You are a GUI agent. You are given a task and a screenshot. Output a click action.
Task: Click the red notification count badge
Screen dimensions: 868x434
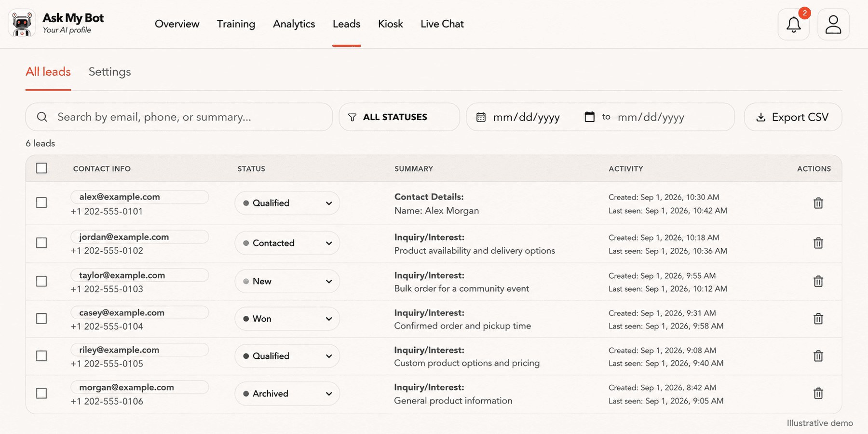(x=804, y=13)
